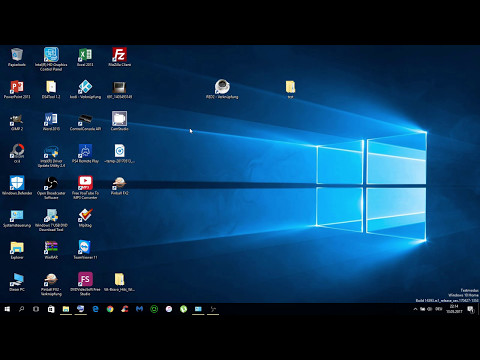This screenshot has width=480, height=360.
Task: Select the dark image file thumbnail icon
Action: click(119, 89)
